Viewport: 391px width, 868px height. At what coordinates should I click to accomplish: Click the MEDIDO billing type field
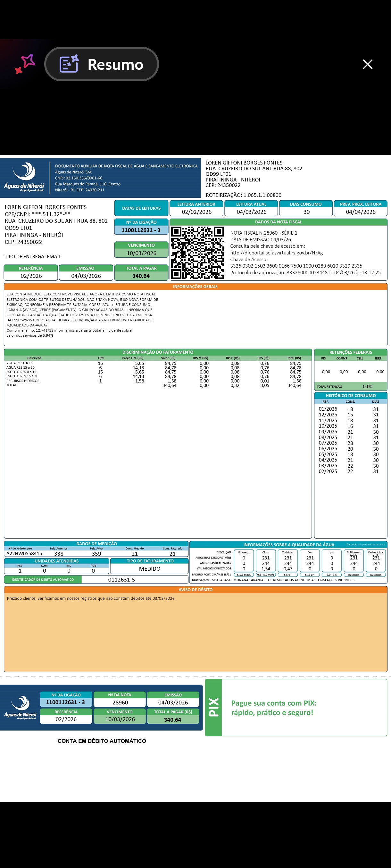tap(149, 569)
